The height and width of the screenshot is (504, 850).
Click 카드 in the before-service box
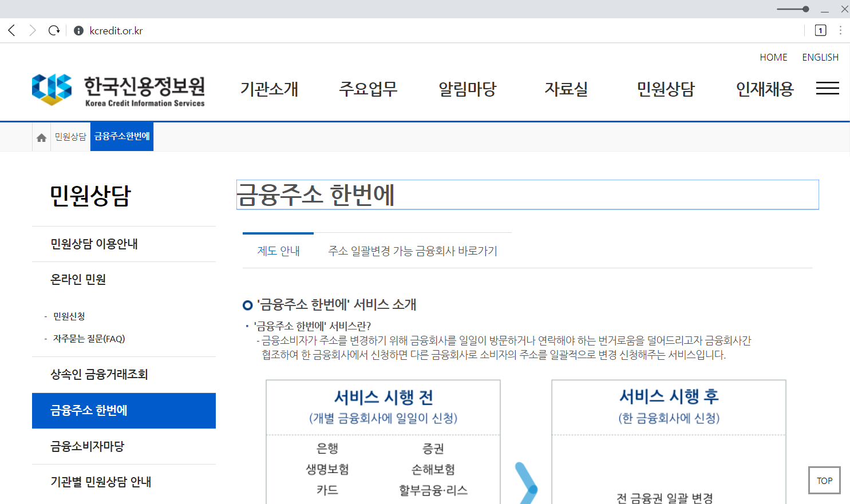tap(327, 490)
